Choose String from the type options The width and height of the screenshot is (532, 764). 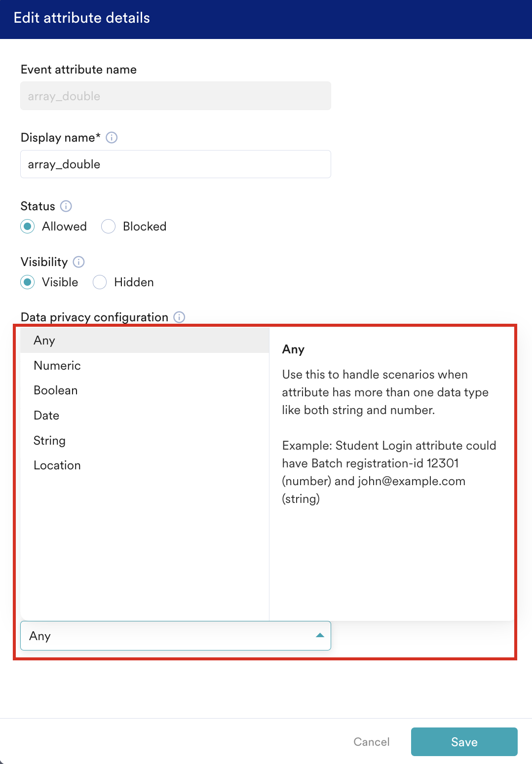(x=145, y=440)
